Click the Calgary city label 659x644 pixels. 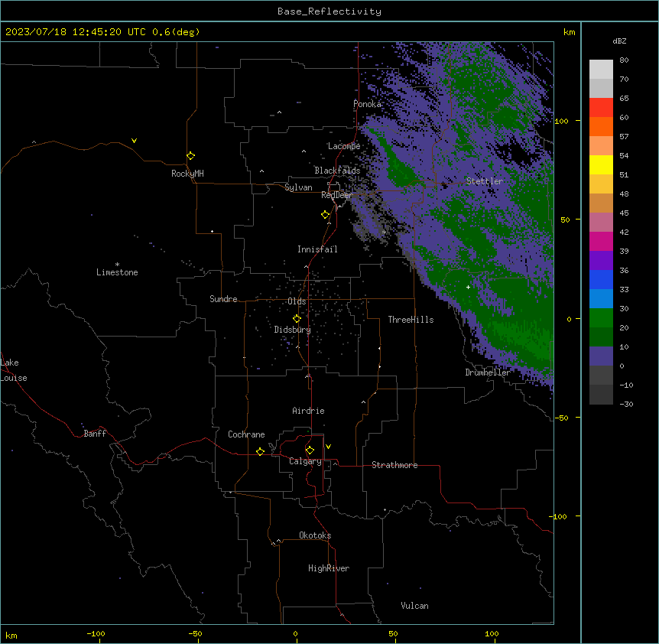(x=305, y=461)
